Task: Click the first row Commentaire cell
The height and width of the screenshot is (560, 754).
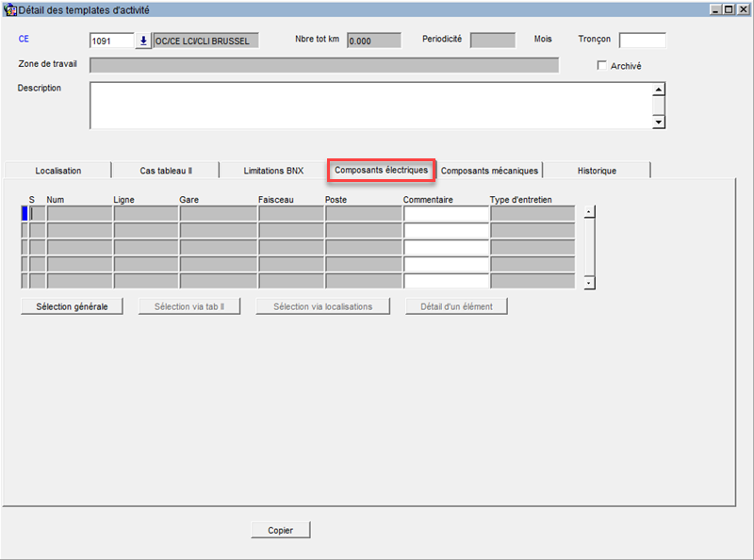Action: click(x=446, y=214)
